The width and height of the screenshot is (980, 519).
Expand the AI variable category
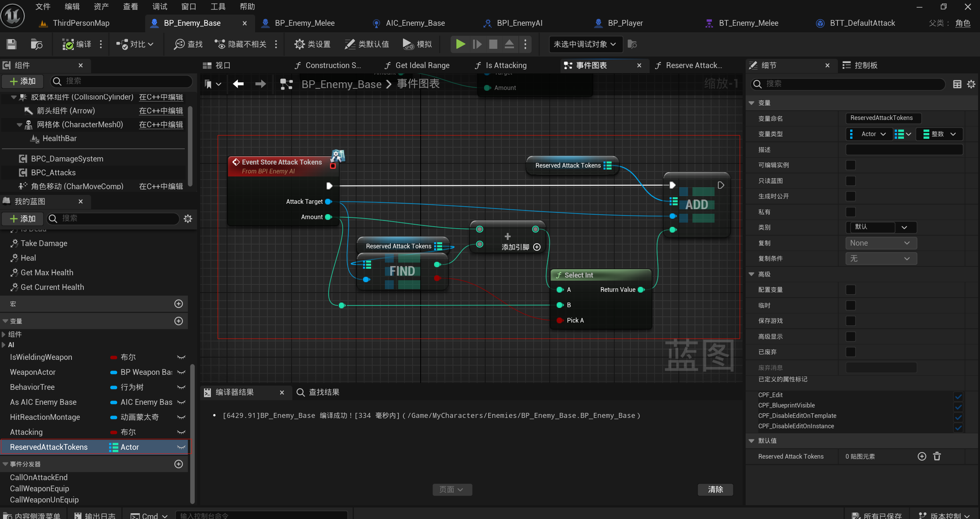point(4,345)
